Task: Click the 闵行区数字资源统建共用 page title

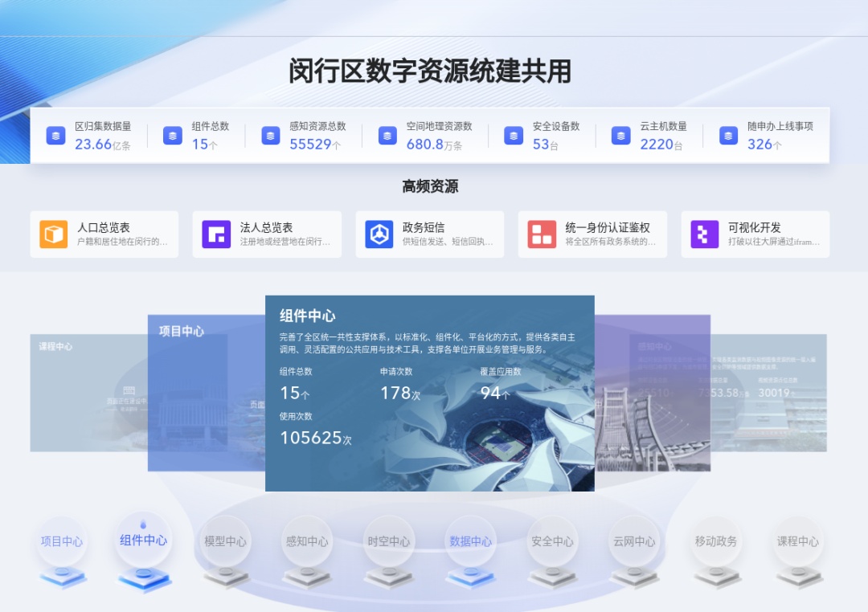Action: point(430,71)
